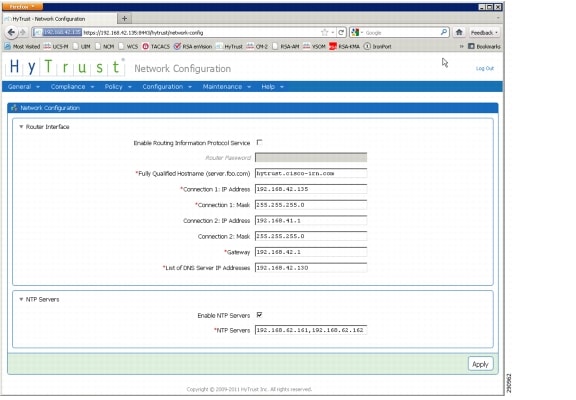Image resolution: width=576 pixels, height=400 pixels.
Task: Edit the NTP Servers address field
Action: pyautogui.click(x=311, y=330)
